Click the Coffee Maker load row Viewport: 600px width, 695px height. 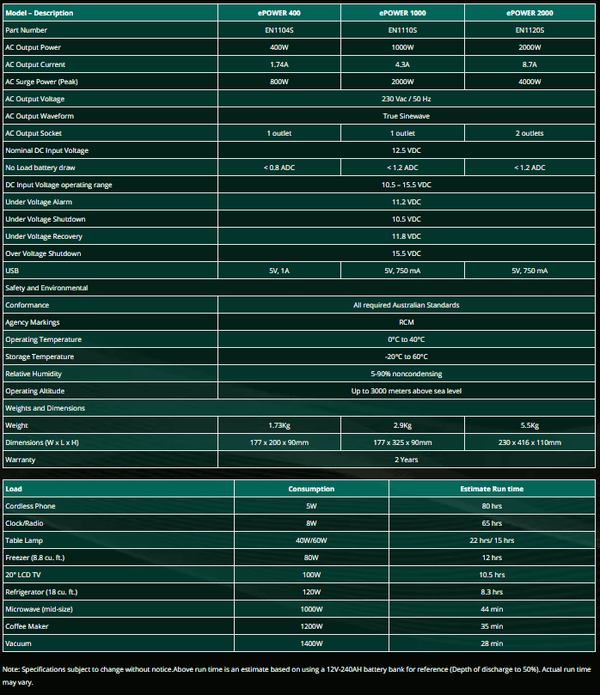coord(28,626)
